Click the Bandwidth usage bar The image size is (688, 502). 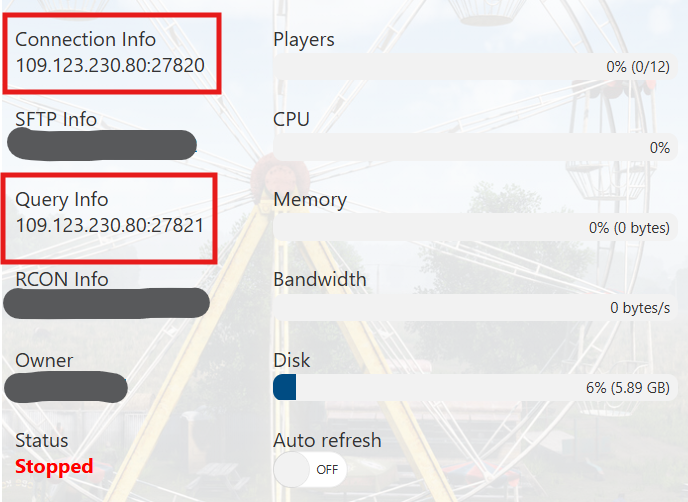pyautogui.click(x=475, y=307)
